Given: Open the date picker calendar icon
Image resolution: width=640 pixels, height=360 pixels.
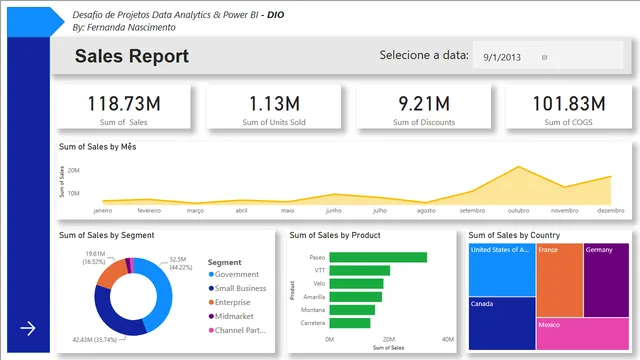Looking at the screenshot, I should 544,58.
